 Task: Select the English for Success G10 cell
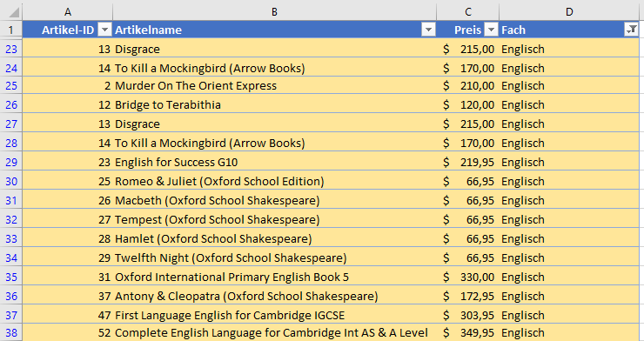pyautogui.click(x=274, y=162)
